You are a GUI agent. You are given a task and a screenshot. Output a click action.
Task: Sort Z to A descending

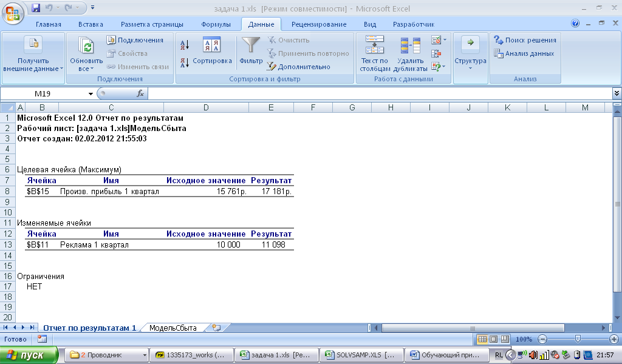(185, 62)
